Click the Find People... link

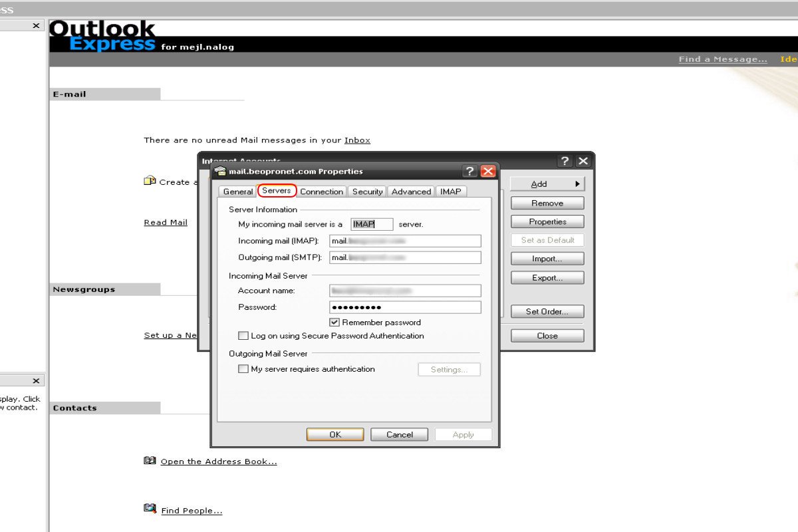[x=192, y=511]
